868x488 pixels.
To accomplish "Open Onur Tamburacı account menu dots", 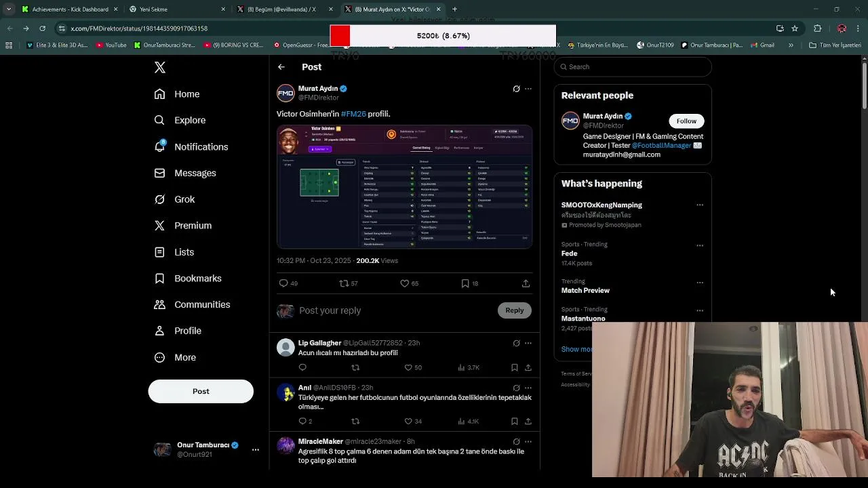I will click(x=256, y=449).
